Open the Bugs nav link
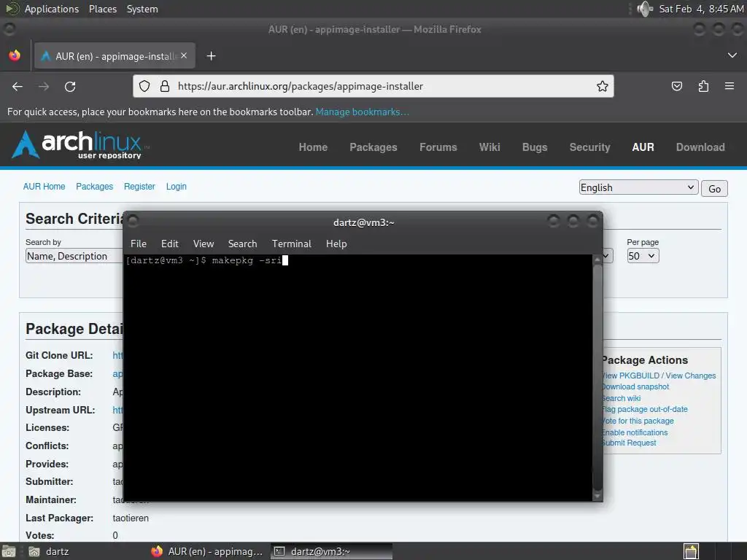 pos(535,147)
